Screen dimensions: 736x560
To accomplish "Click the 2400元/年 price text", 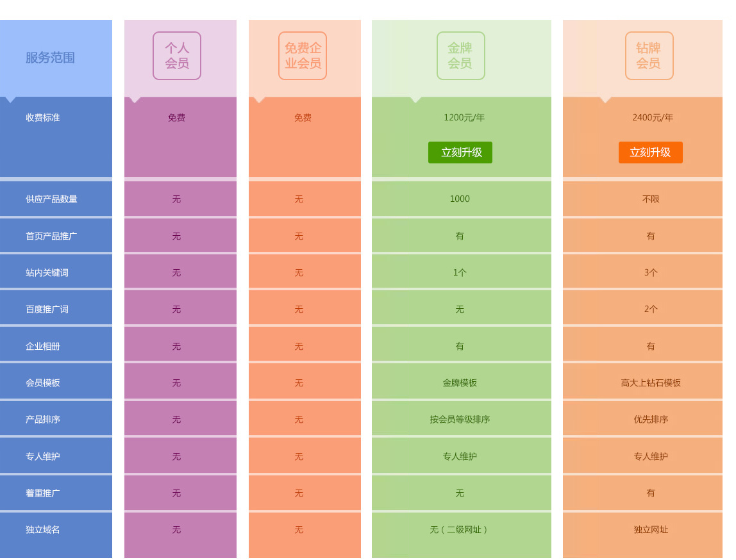I will tap(653, 118).
